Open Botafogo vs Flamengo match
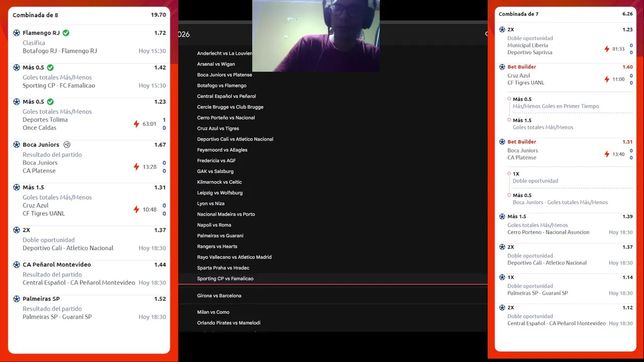 coord(222,85)
